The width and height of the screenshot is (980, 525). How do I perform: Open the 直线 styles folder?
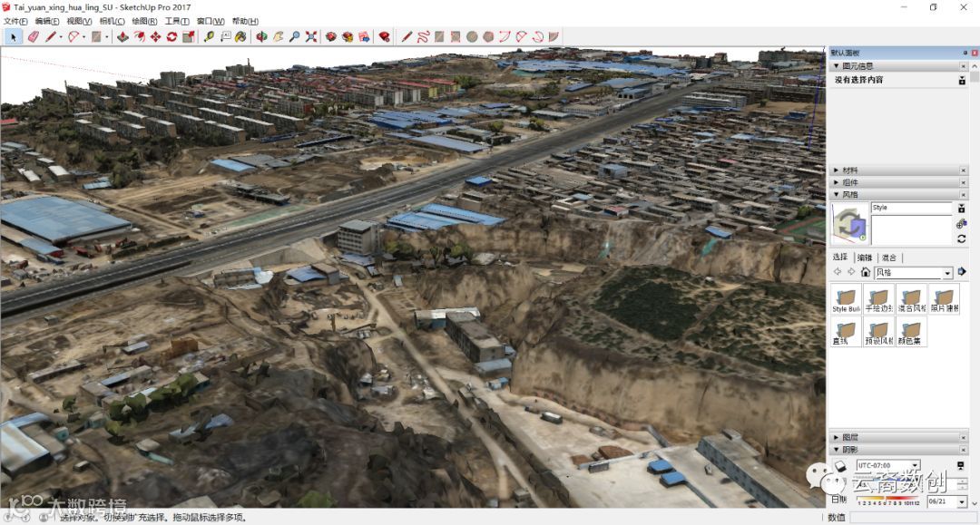[x=846, y=332]
